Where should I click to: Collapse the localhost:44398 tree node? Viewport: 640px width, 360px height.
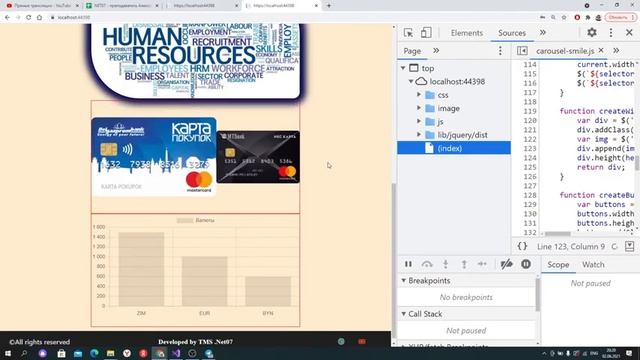pyautogui.click(x=411, y=81)
